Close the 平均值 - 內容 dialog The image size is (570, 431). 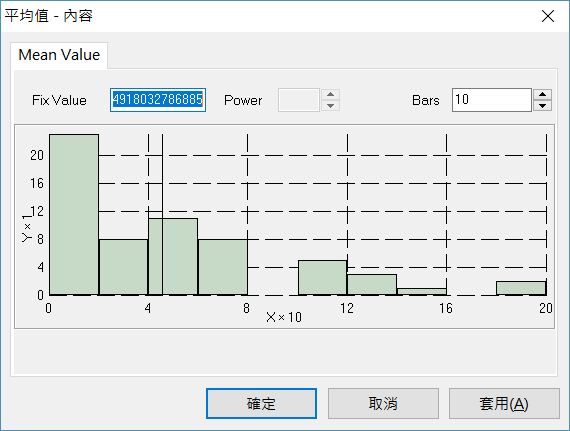(x=547, y=16)
